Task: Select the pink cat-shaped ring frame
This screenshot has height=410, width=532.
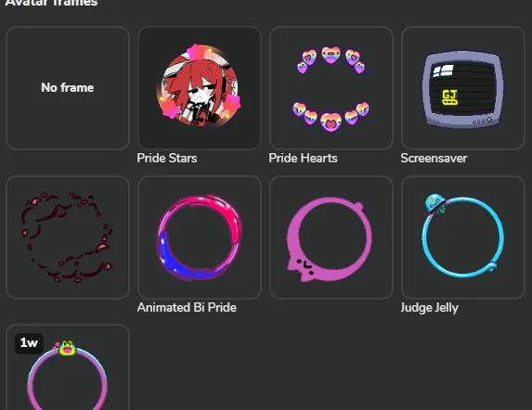Action: [x=331, y=237]
